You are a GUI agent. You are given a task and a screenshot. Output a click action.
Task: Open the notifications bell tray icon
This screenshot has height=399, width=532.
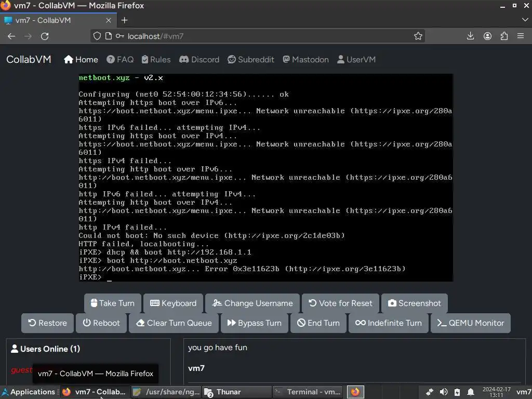pyautogui.click(x=471, y=392)
